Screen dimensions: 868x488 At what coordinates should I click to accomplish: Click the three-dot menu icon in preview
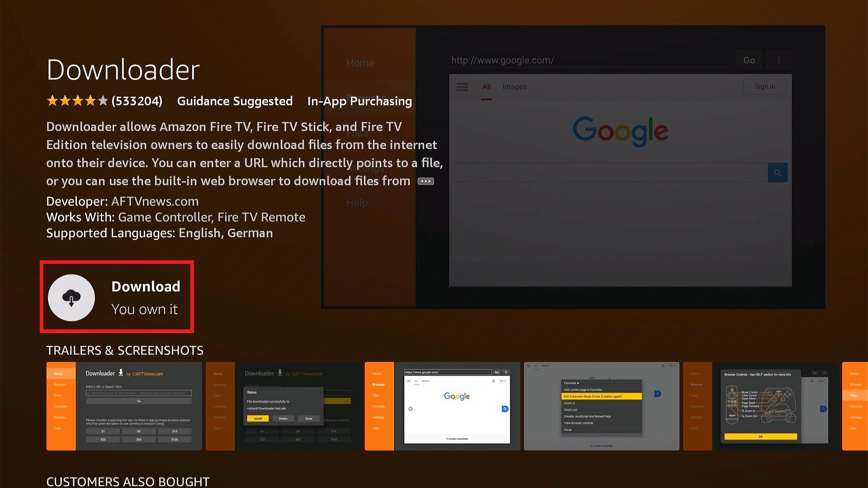(778, 60)
